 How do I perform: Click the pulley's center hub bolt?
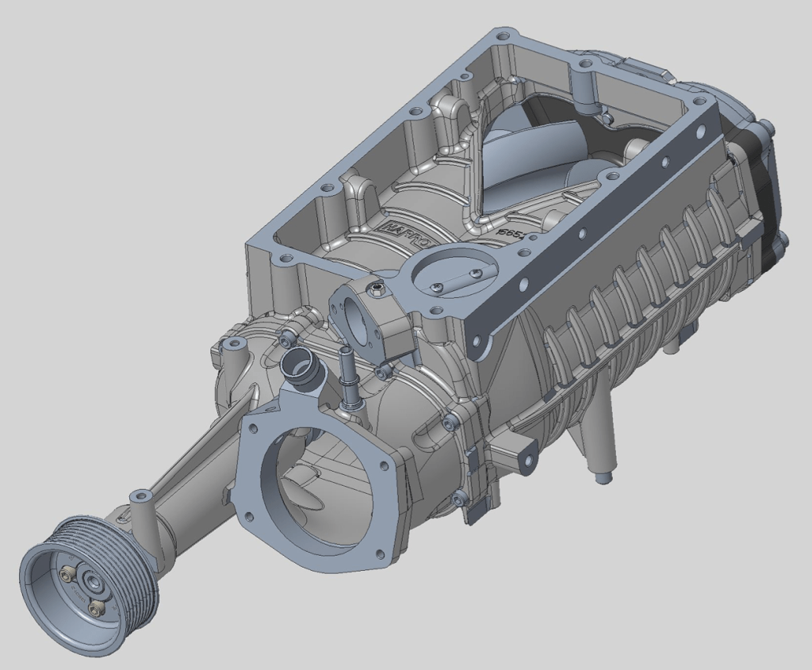point(94,581)
